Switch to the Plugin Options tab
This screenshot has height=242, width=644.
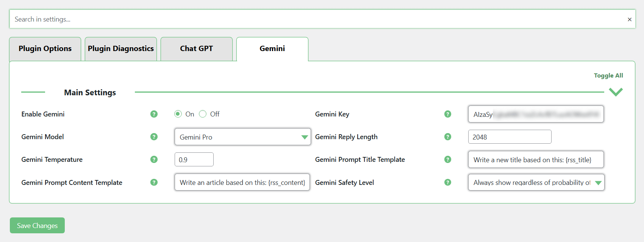(x=45, y=49)
